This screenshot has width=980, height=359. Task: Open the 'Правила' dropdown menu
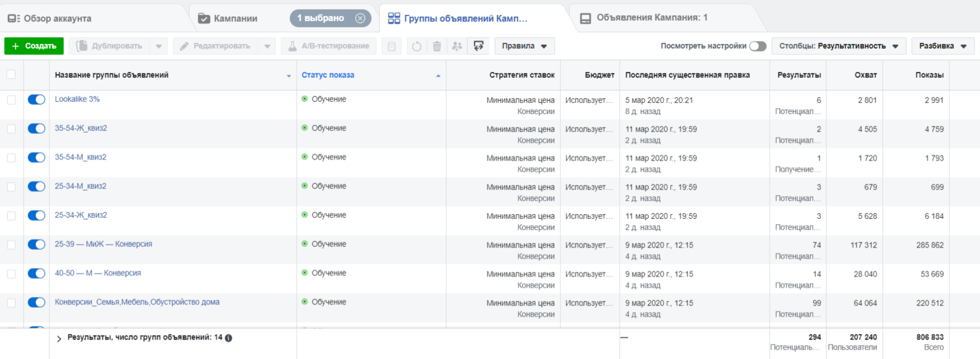pos(524,46)
